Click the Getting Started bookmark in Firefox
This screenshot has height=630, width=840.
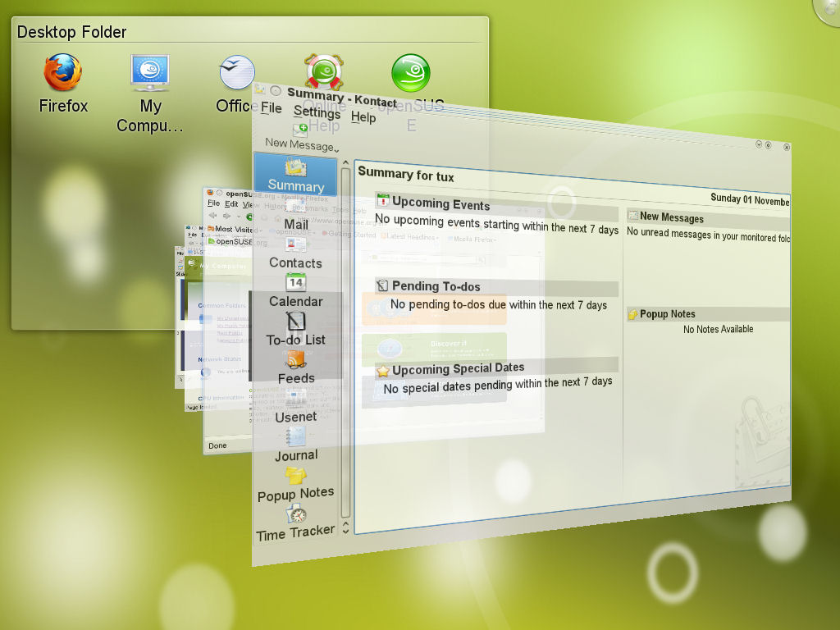point(351,235)
